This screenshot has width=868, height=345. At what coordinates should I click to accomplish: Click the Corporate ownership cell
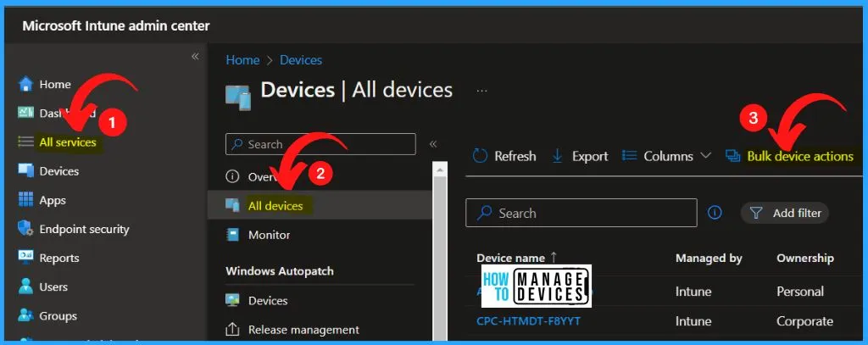pyautogui.click(x=804, y=321)
